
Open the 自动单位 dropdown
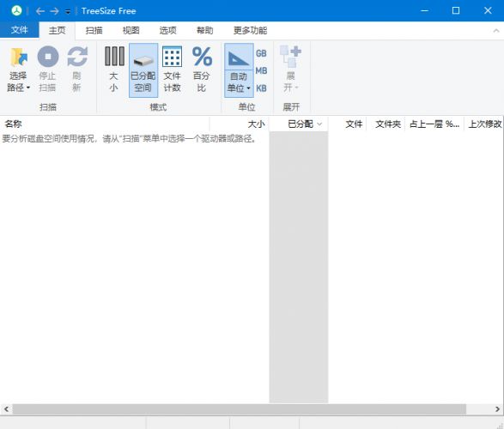point(239,83)
